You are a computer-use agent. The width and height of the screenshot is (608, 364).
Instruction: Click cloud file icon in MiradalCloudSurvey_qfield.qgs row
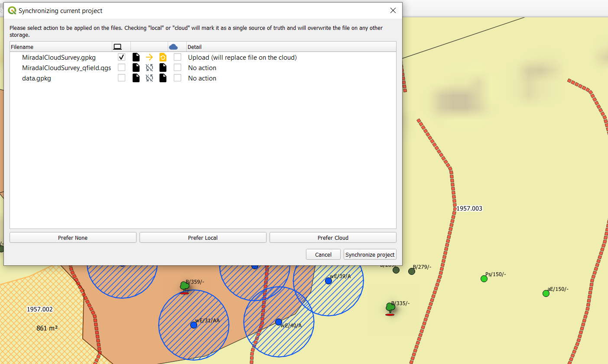(x=163, y=68)
